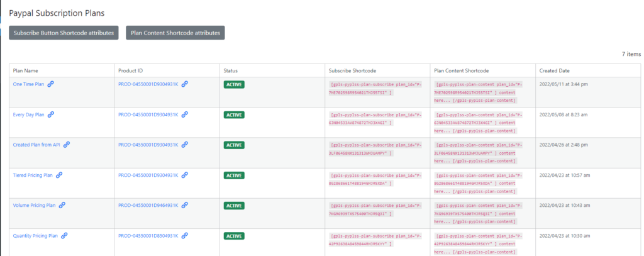Click the Subscribe Shortcode column header
The width and height of the screenshot is (644, 256).
coord(352,70)
